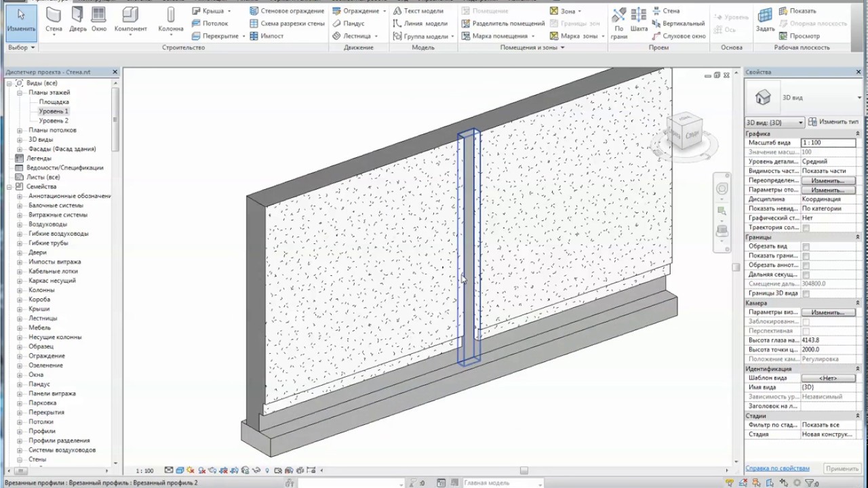Click Изменить button for Параметры отображения

click(x=828, y=190)
